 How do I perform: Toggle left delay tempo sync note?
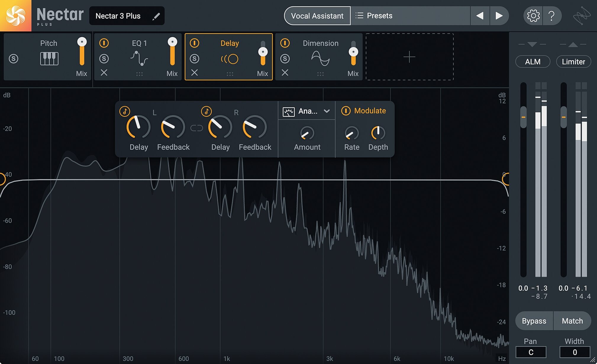[125, 111]
